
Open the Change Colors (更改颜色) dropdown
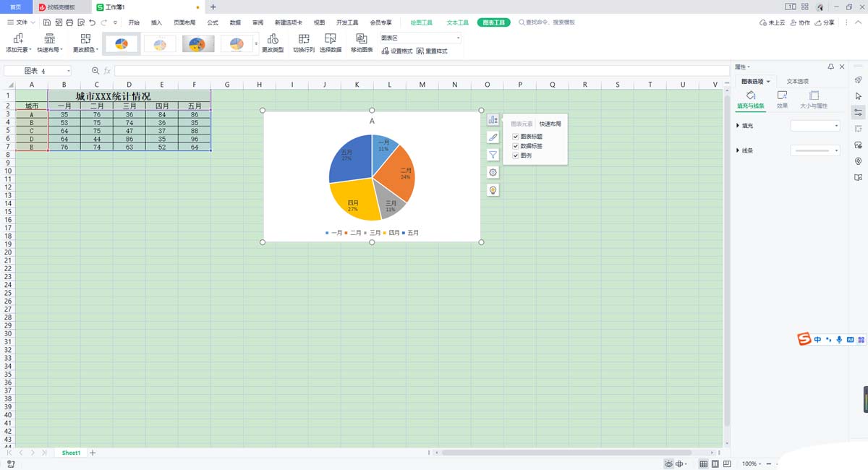point(85,43)
